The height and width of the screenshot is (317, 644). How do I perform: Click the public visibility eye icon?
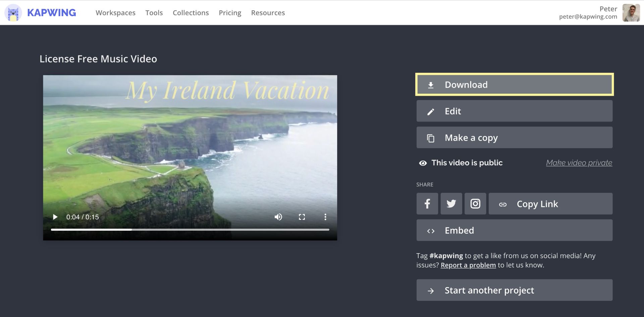coord(423,163)
